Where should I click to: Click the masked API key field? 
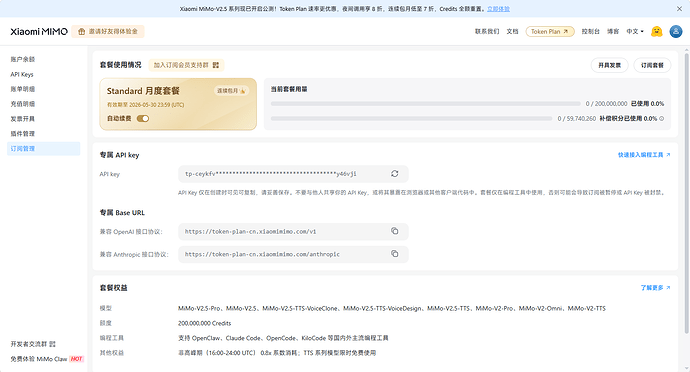click(293, 174)
